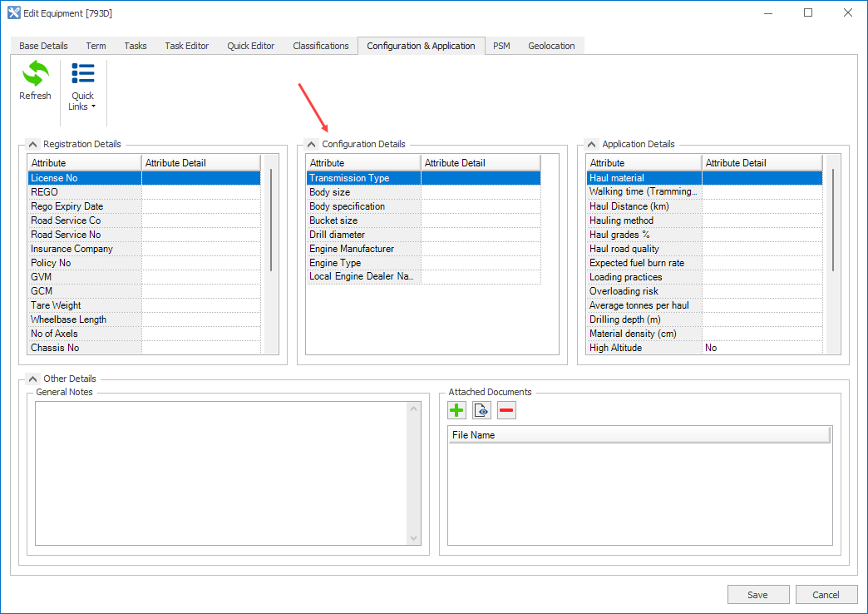
Task: Select the Drill diameter row
Action: click(423, 235)
